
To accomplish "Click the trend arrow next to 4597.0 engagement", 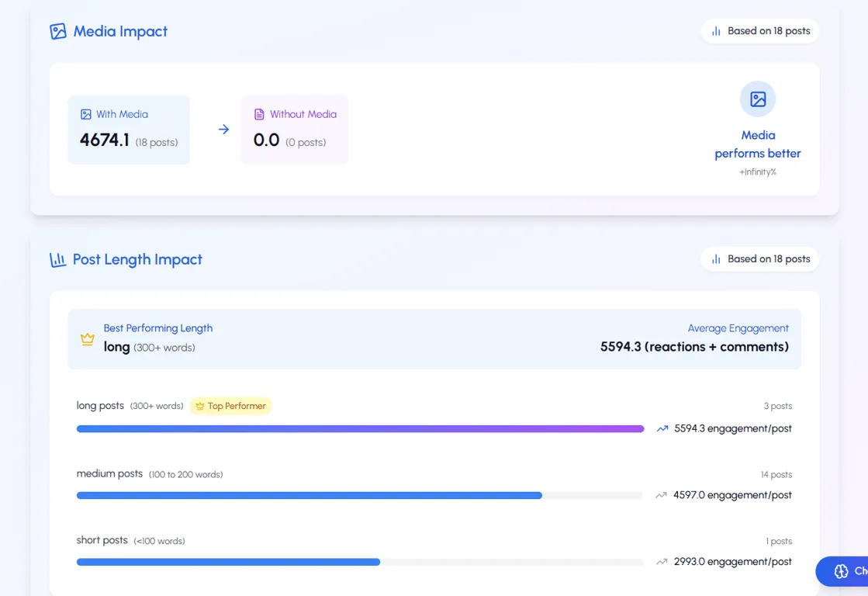I will [x=662, y=494].
